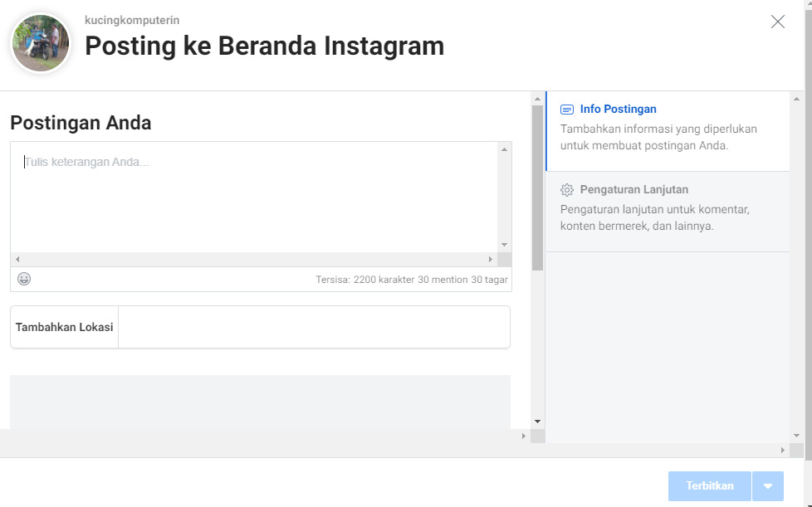Click the kucingkomputerin username label

click(131, 20)
